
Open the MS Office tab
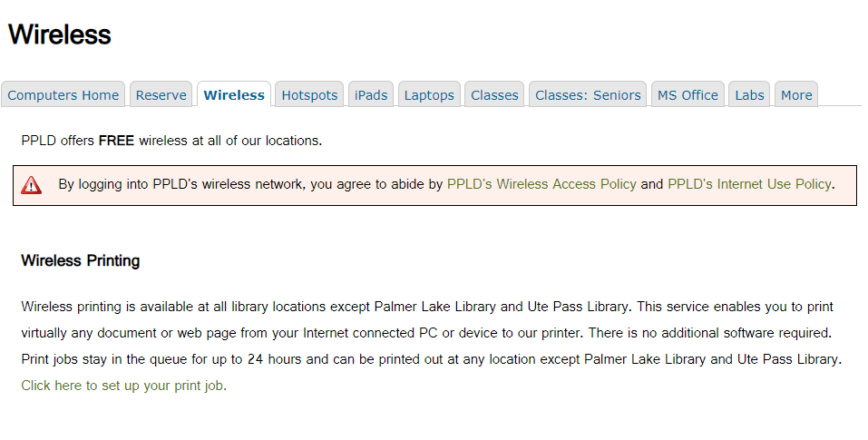coord(688,95)
